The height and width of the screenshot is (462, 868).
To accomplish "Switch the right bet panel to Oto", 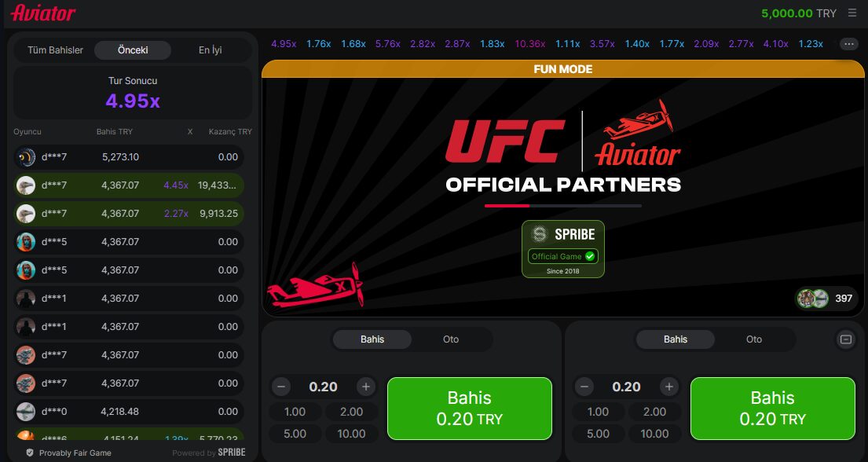I will tap(754, 339).
